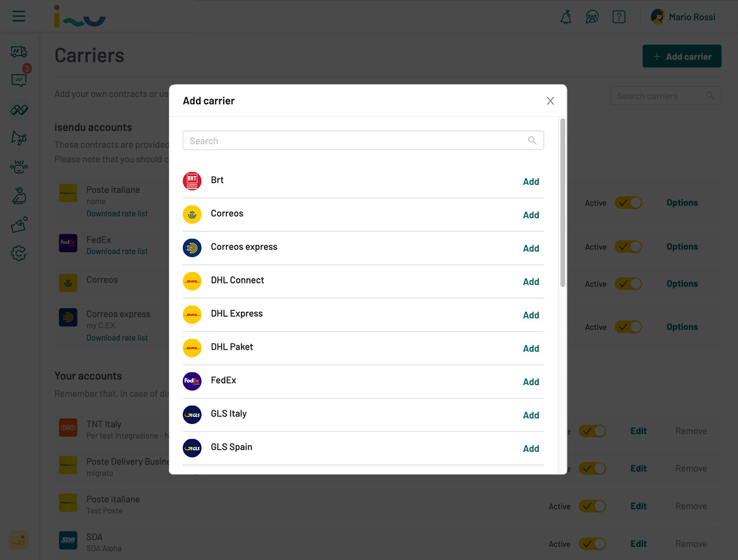The height and width of the screenshot is (560, 738).
Task: Open the help question mark icon
Action: point(619,17)
